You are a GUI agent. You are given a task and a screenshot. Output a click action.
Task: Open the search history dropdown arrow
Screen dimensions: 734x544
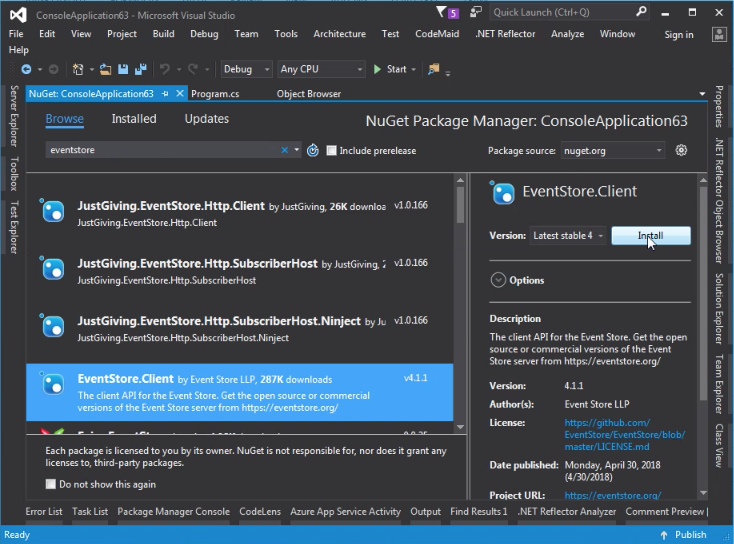click(296, 150)
